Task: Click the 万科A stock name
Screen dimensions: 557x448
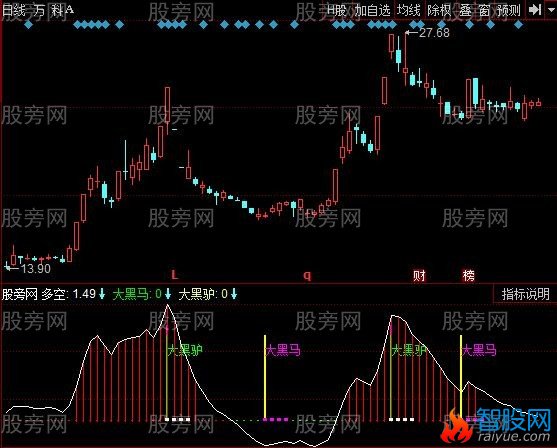Action: pyautogui.click(x=53, y=10)
